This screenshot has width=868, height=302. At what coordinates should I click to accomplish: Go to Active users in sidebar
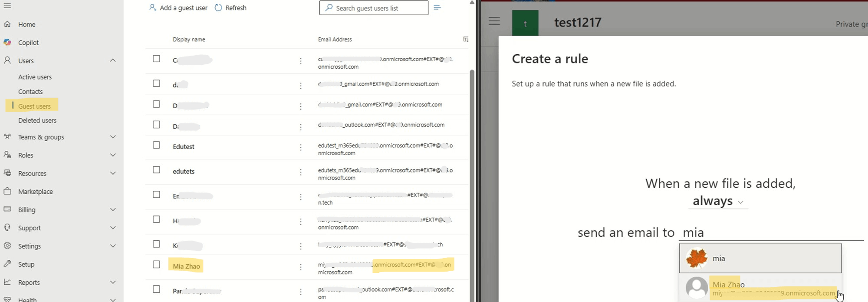[x=35, y=77]
